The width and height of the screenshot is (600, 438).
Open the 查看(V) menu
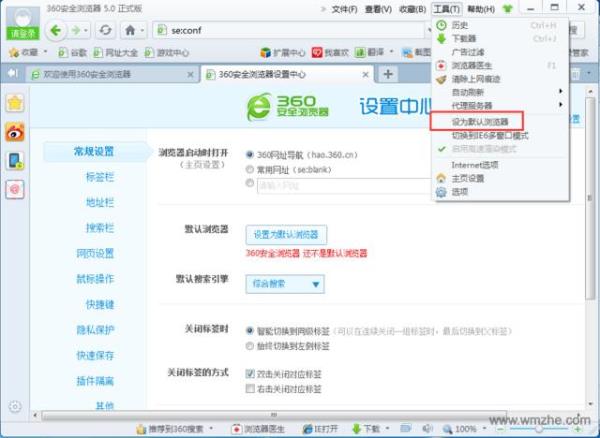pos(378,9)
